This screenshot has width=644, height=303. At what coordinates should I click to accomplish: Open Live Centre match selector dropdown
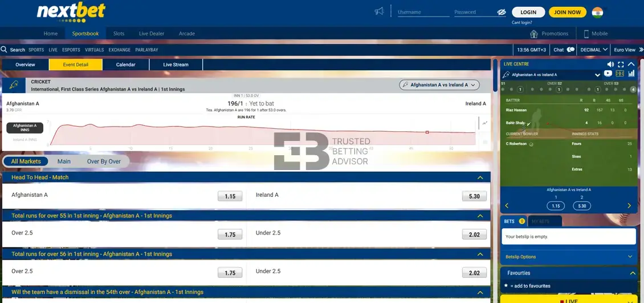[x=597, y=75]
